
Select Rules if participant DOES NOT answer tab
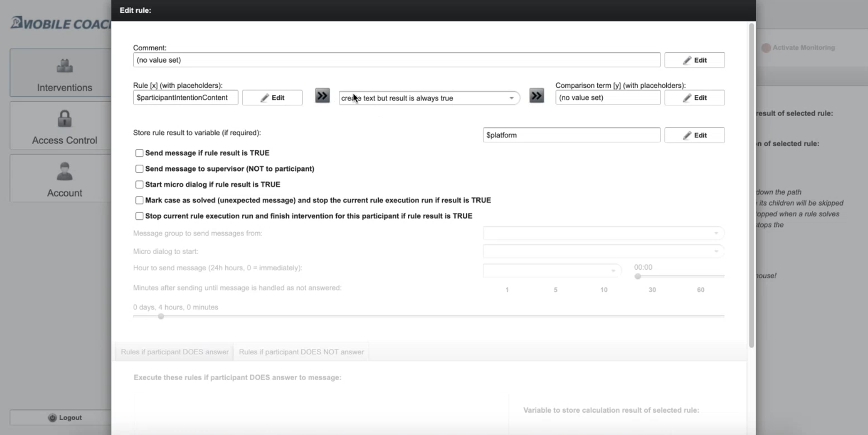coord(301,352)
